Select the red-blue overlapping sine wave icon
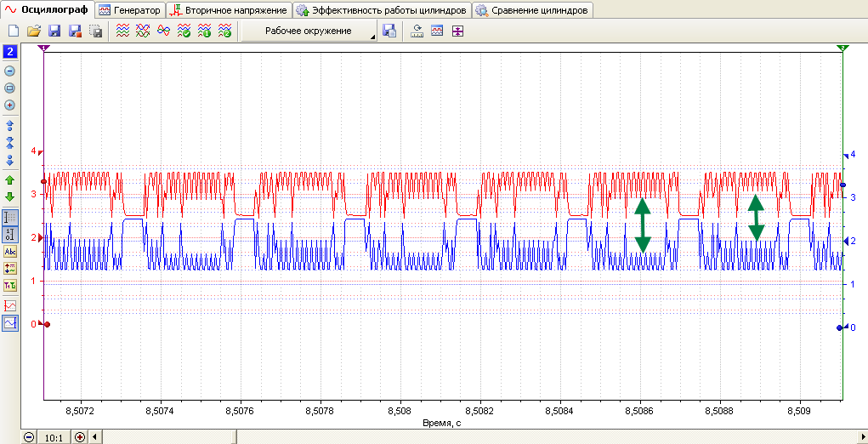The height and width of the screenshot is (444, 868). [163, 31]
